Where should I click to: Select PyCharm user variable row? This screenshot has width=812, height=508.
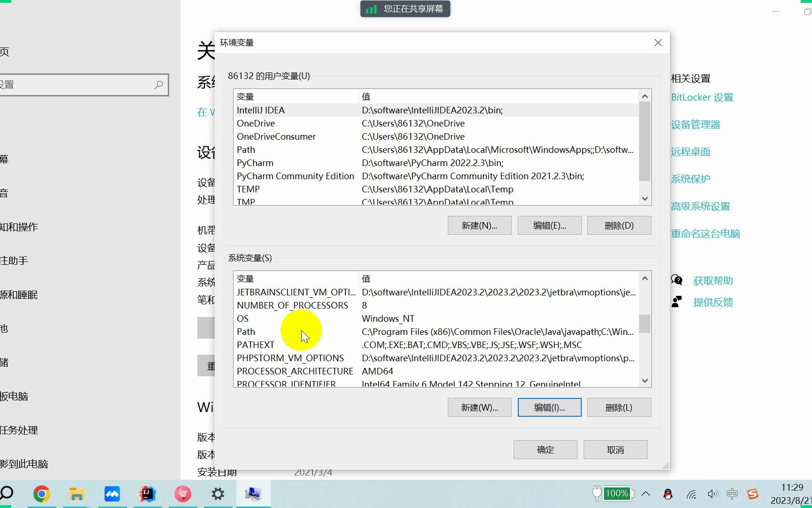(x=436, y=163)
